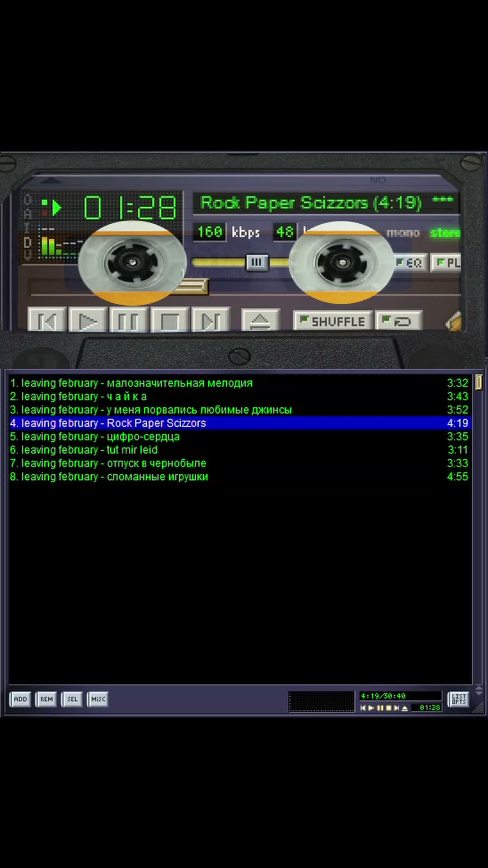This screenshot has height=868, width=488.
Task: Open the ADD menu in playlist
Action: pyautogui.click(x=20, y=699)
